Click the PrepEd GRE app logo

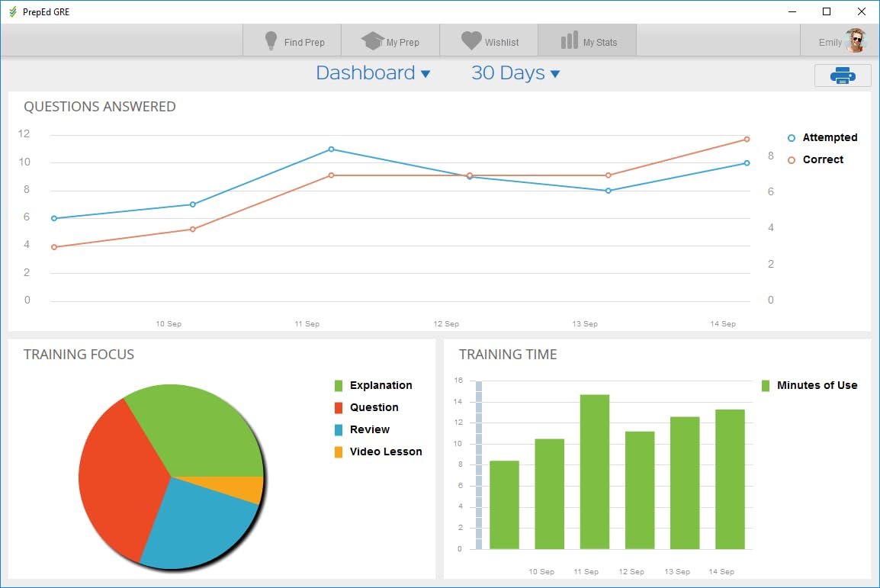point(12,11)
